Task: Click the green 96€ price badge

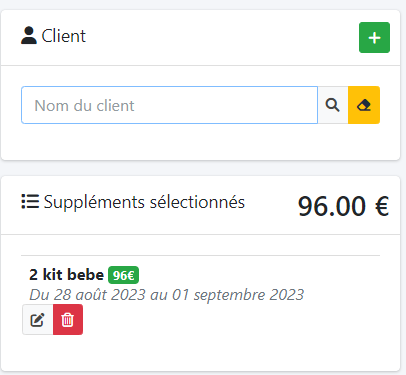Action: tap(123, 275)
